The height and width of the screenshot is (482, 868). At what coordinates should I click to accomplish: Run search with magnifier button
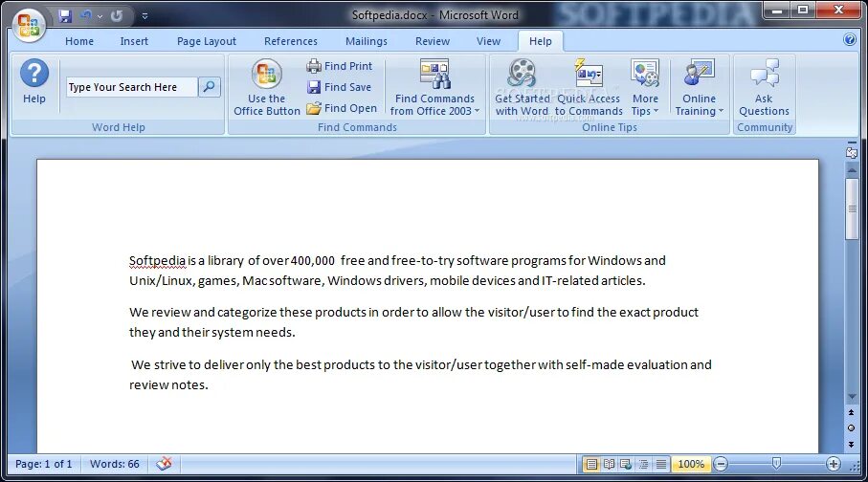coord(210,87)
